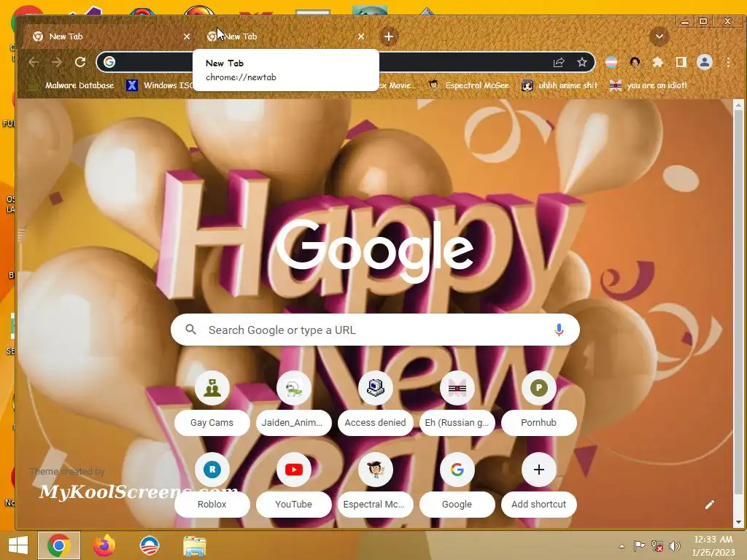Screen dimensions: 747x560
Task: Bookmark this tab with the star icon
Action: [581, 63]
